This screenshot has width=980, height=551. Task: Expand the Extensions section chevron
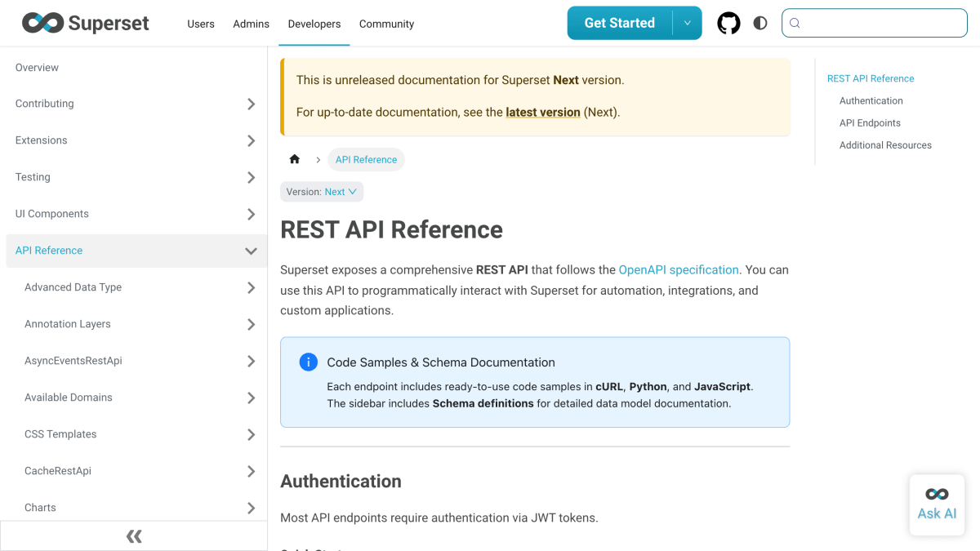[x=251, y=140]
